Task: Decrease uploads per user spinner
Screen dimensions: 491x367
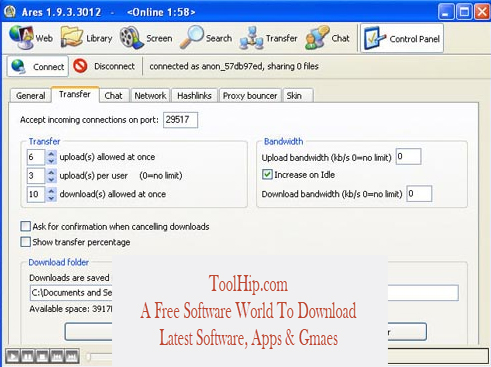Action: point(51,179)
